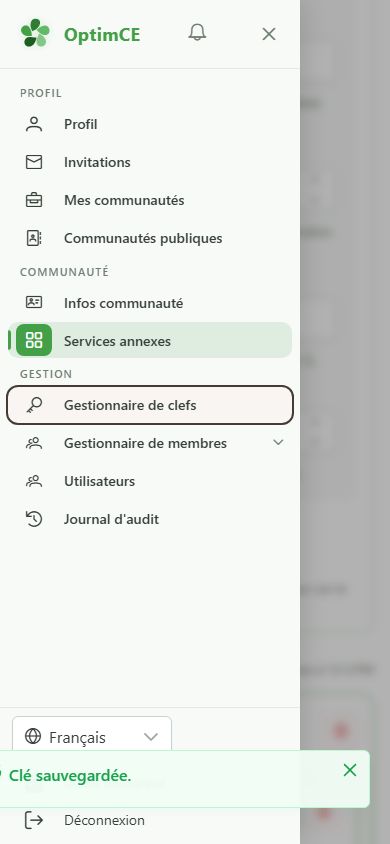390x844 pixels.
Task: Click the OptimCE brand name
Action: click(102, 34)
